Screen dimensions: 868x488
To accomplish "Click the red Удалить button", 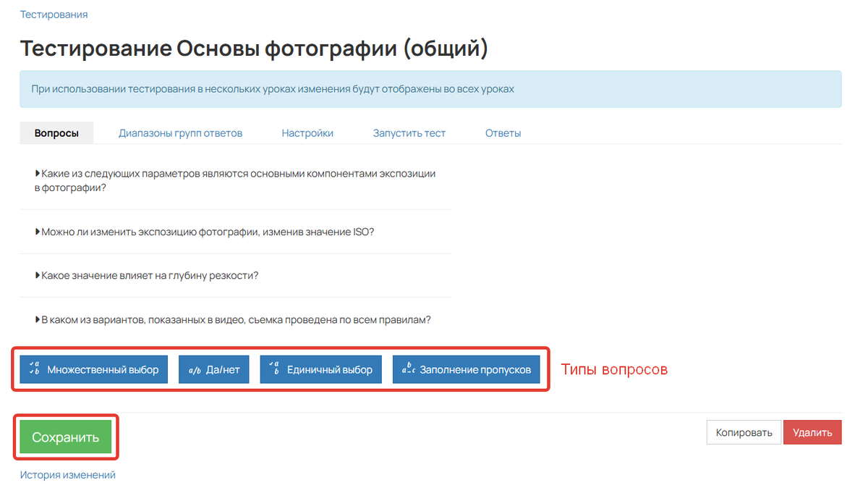I will (812, 432).
